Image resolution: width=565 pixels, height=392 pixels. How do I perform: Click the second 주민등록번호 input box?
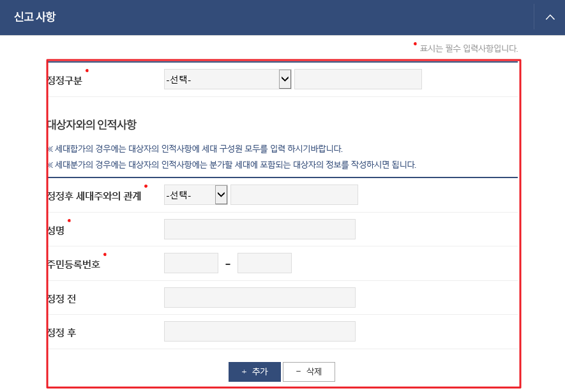tap(264, 263)
